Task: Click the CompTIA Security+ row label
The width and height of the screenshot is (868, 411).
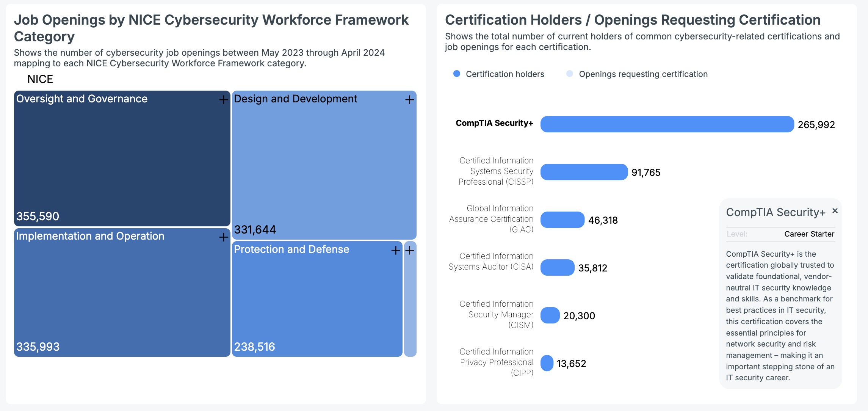Action: coord(494,123)
